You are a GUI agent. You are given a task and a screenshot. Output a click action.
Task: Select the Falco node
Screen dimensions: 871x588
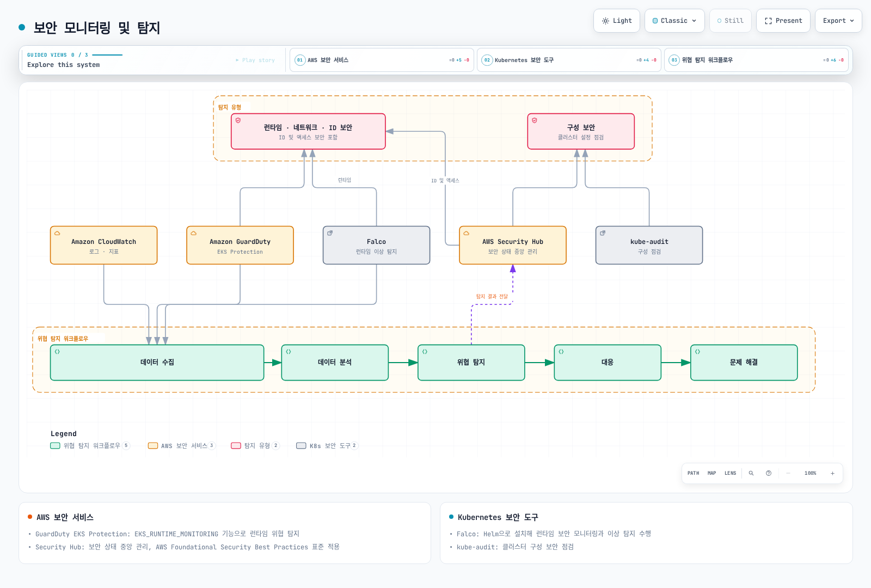376,246
